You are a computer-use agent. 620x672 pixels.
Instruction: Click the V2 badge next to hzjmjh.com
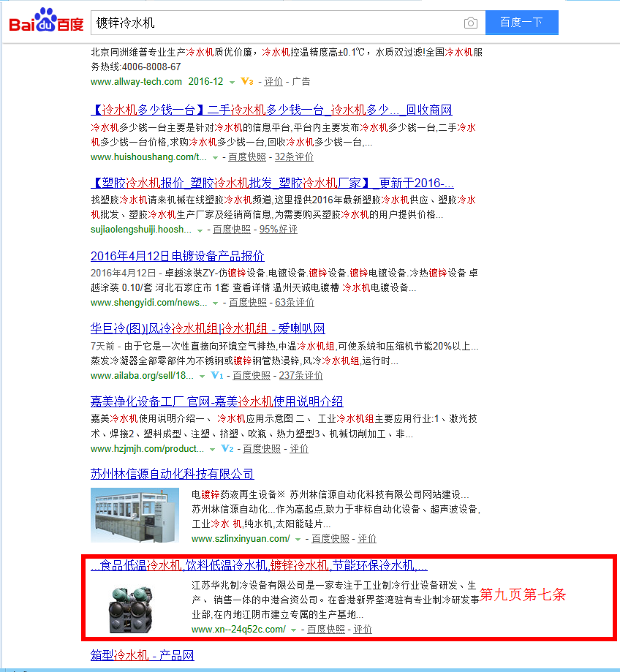(227, 449)
